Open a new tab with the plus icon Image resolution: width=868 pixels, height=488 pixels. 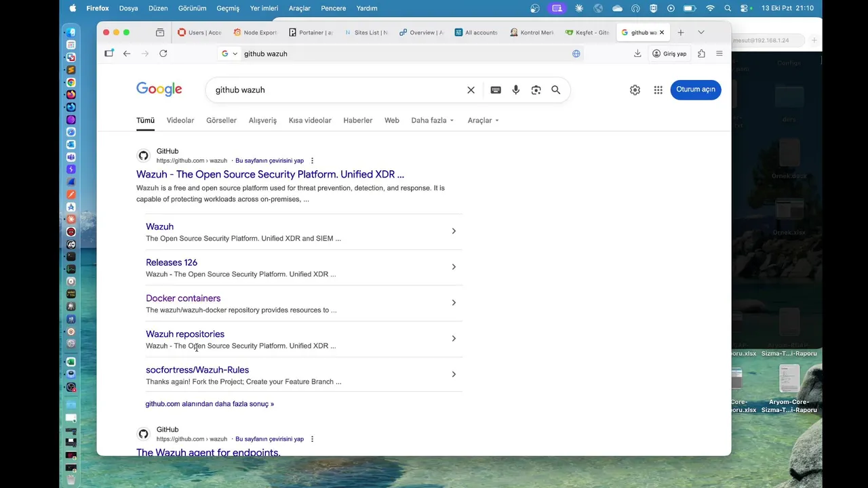tap(681, 33)
